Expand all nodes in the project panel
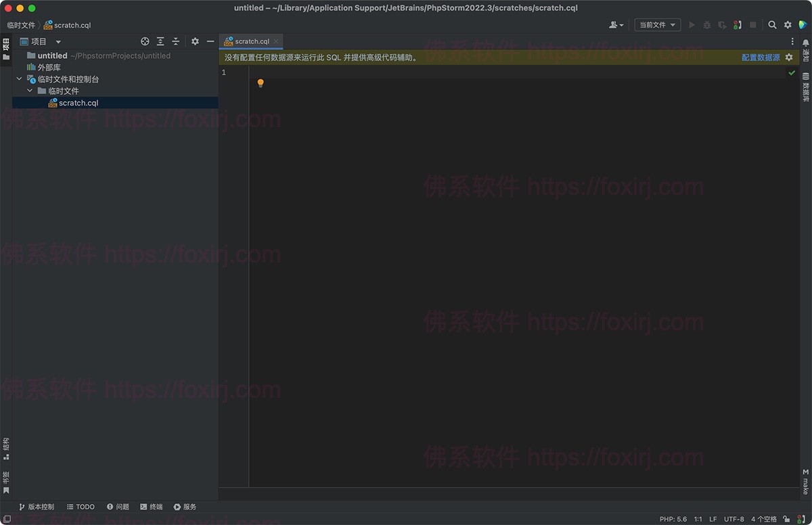 click(160, 41)
